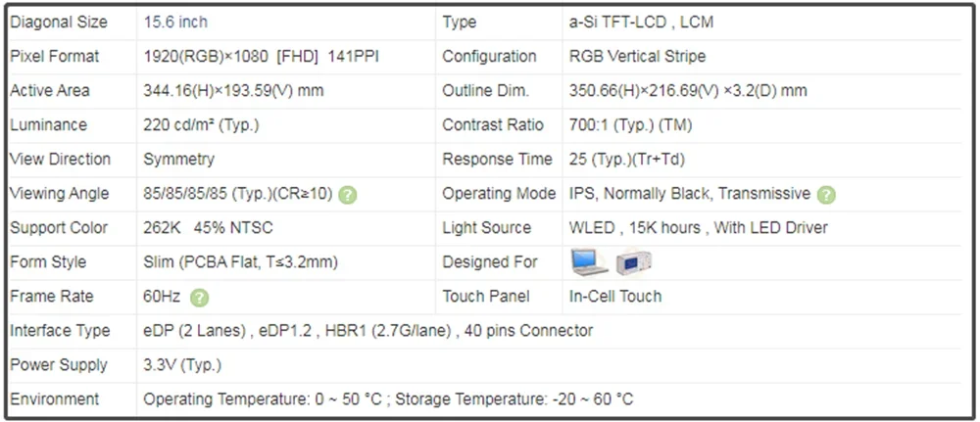Click the eDP interface type description
The height and width of the screenshot is (422, 980).
coord(367,330)
